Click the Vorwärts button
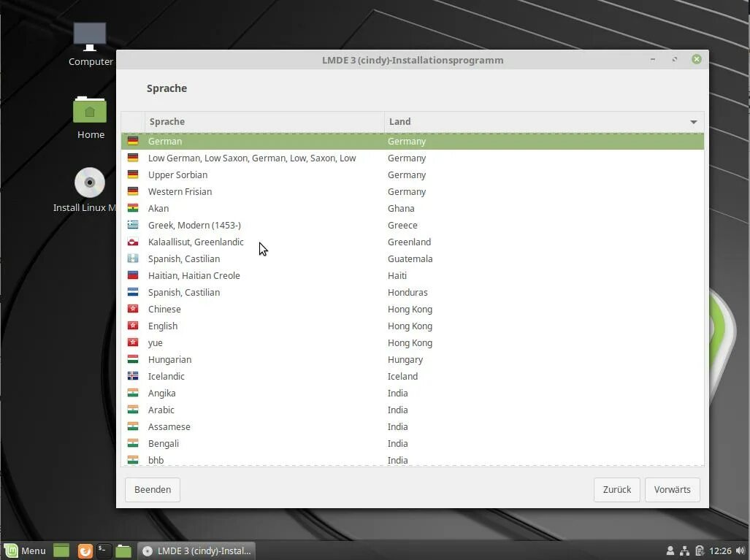The image size is (750, 560). (672, 489)
